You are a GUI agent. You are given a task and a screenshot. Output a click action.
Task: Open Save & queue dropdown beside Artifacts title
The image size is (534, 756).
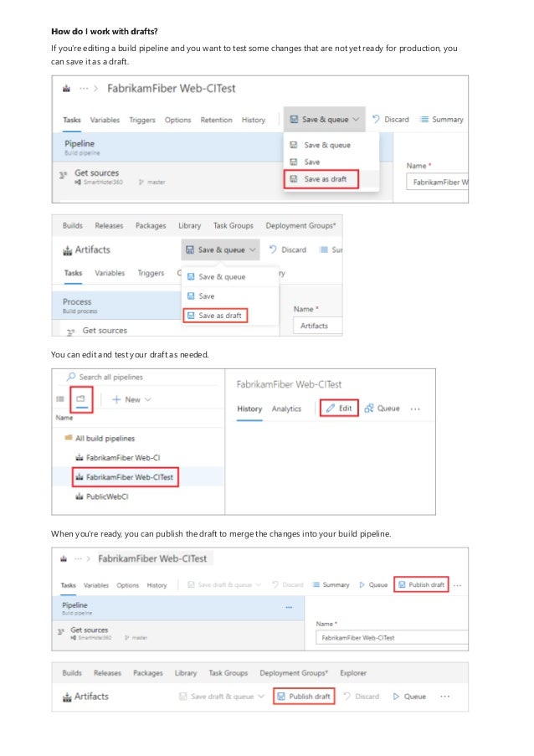click(x=221, y=249)
